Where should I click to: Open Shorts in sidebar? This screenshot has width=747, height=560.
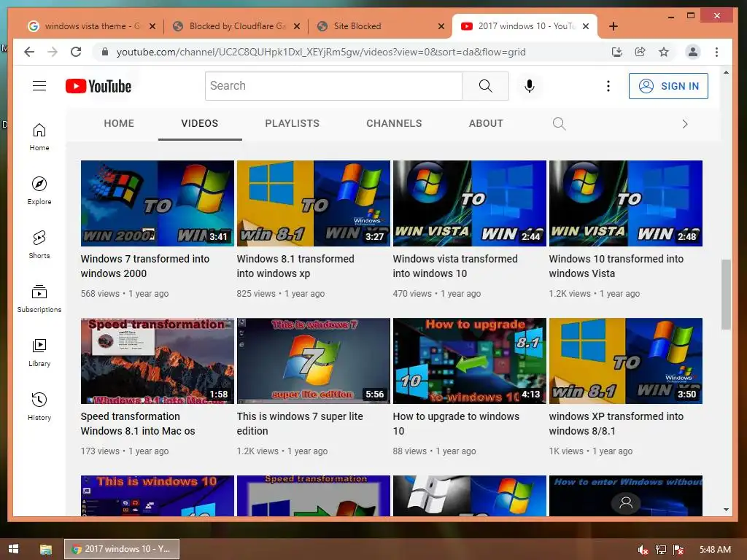[x=39, y=245]
